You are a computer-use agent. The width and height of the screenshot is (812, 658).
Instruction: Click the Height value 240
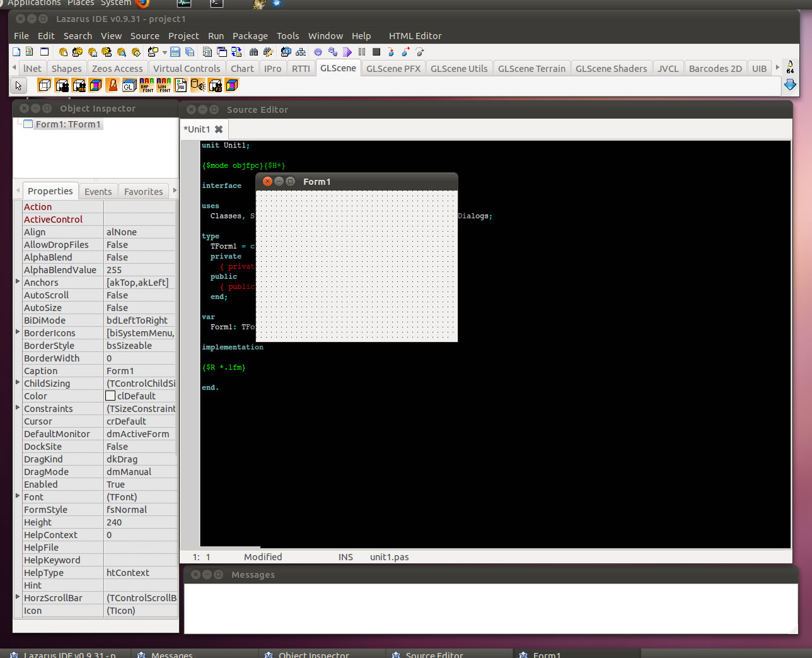(140, 522)
